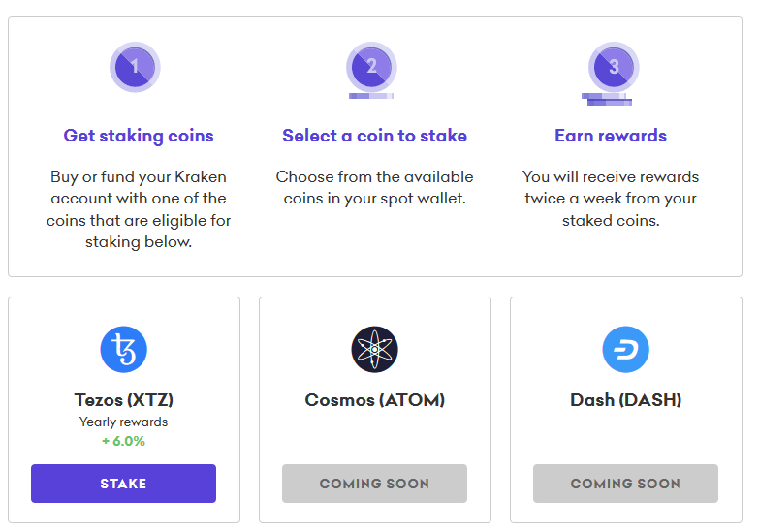Select the Cosmos (ATOM) title
The width and height of the screenshot is (759, 532).
pyautogui.click(x=375, y=400)
